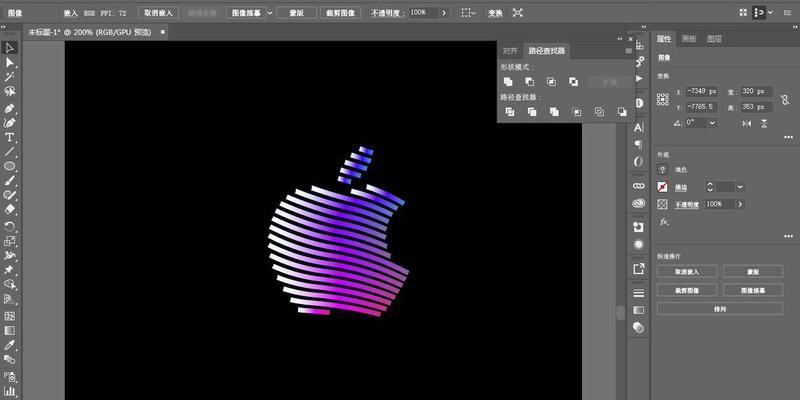Open effects fx button in Appearance
This screenshot has width=800, height=400.
(664, 222)
